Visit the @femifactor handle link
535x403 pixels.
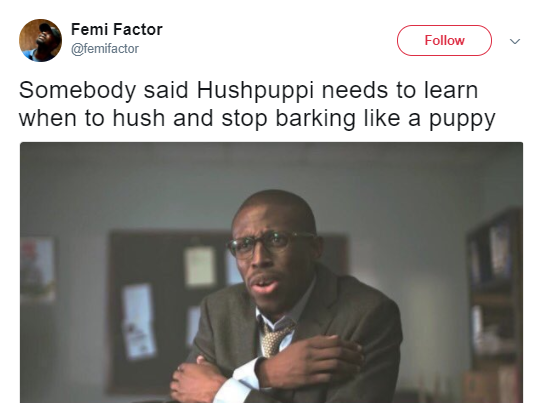click(x=105, y=49)
